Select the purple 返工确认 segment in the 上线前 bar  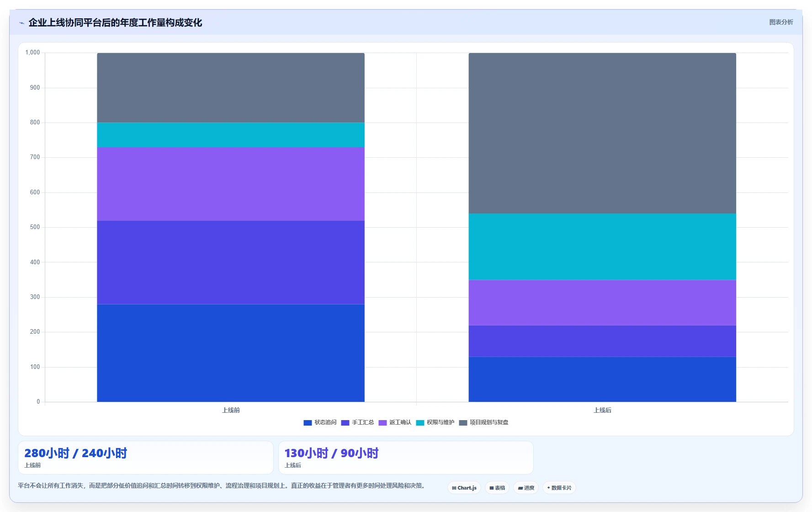click(231, 184)
